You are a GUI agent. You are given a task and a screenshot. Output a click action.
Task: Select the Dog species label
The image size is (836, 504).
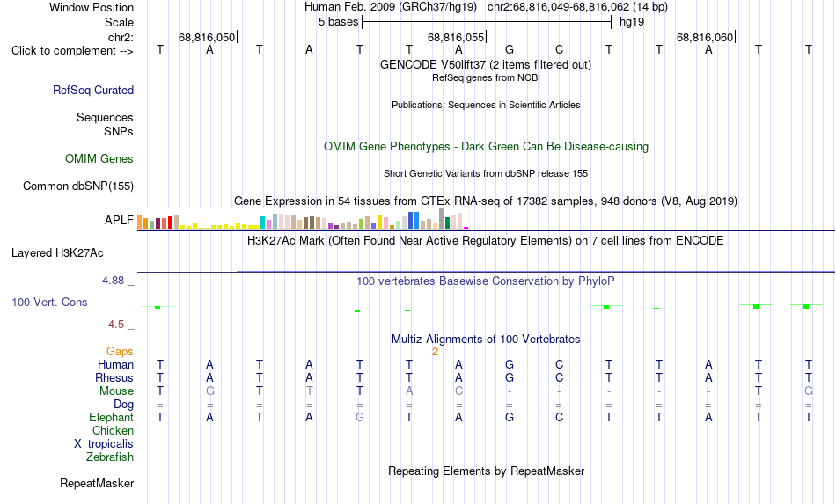pos(123,405)
